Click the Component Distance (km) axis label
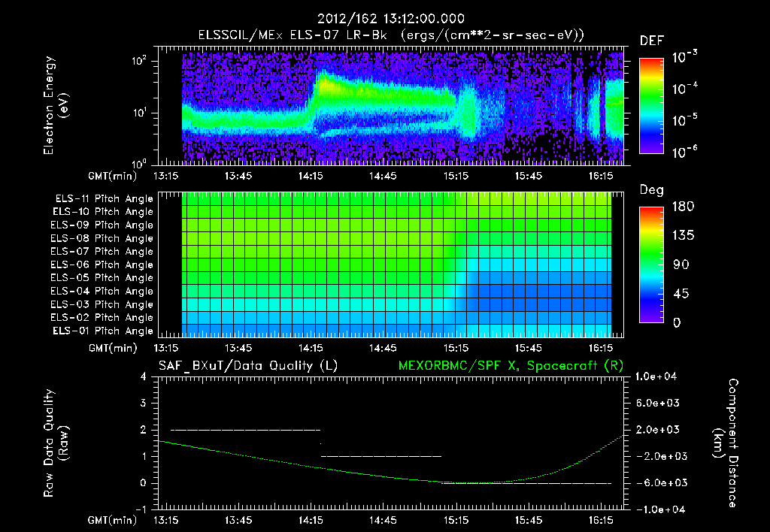Image resolution: width=770 pixels, height=532 pixels. 726,443
